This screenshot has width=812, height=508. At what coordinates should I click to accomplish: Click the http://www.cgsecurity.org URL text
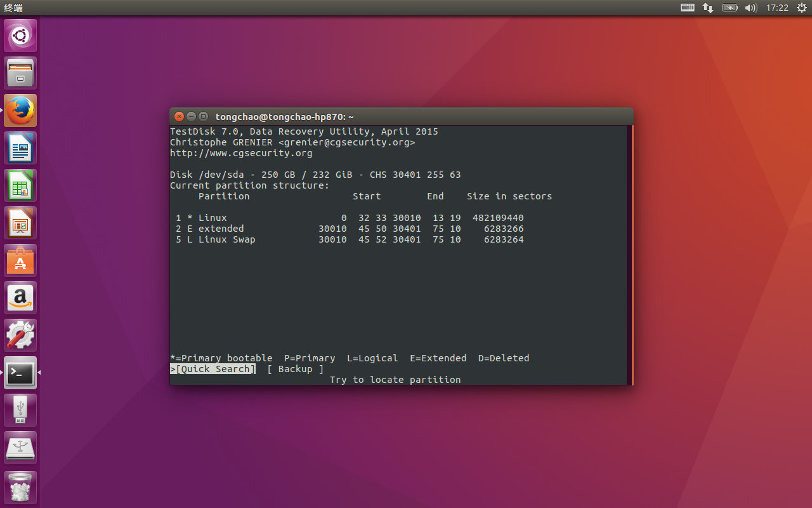[241, 153]
